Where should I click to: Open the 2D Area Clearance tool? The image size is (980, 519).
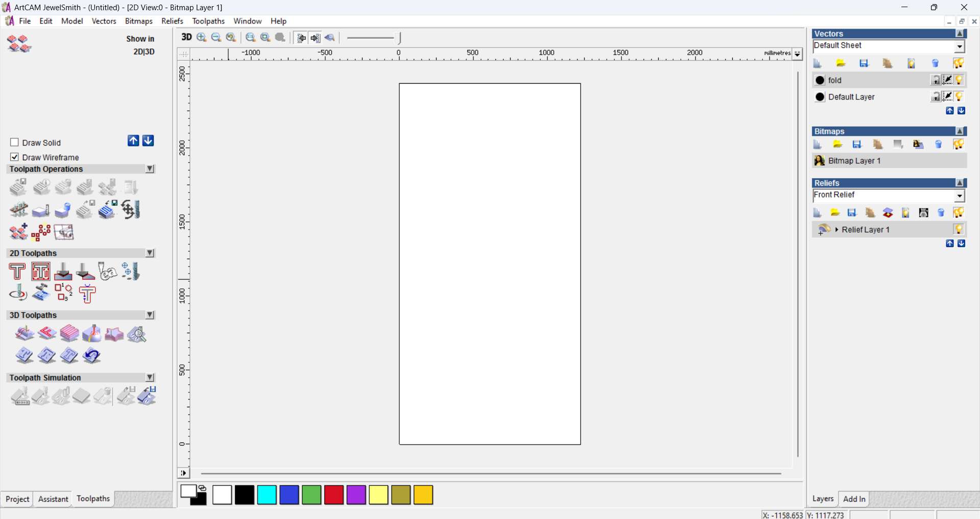point(41,271)
